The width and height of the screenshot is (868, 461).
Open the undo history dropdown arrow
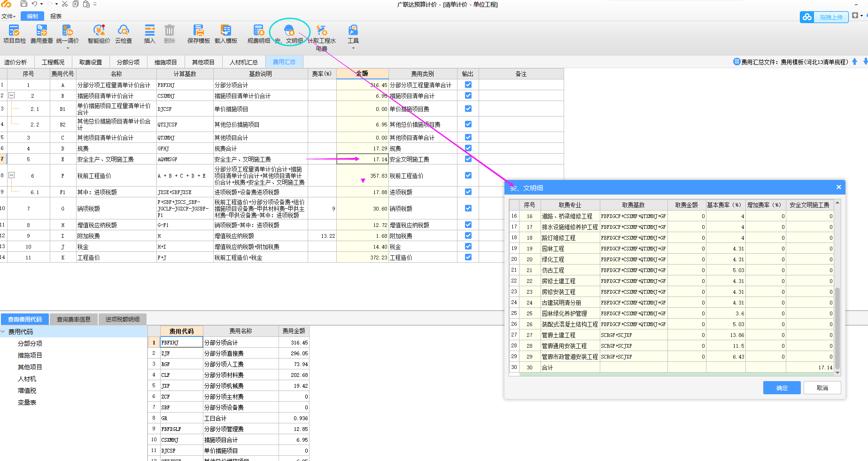(41, 4)
